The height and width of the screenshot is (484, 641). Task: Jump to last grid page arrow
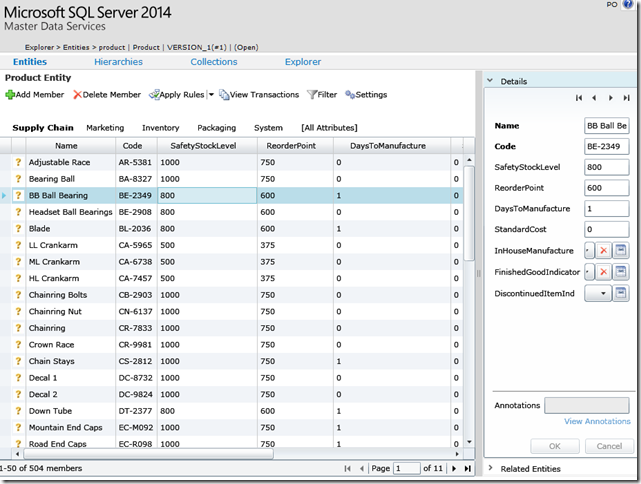click(467, 468)
